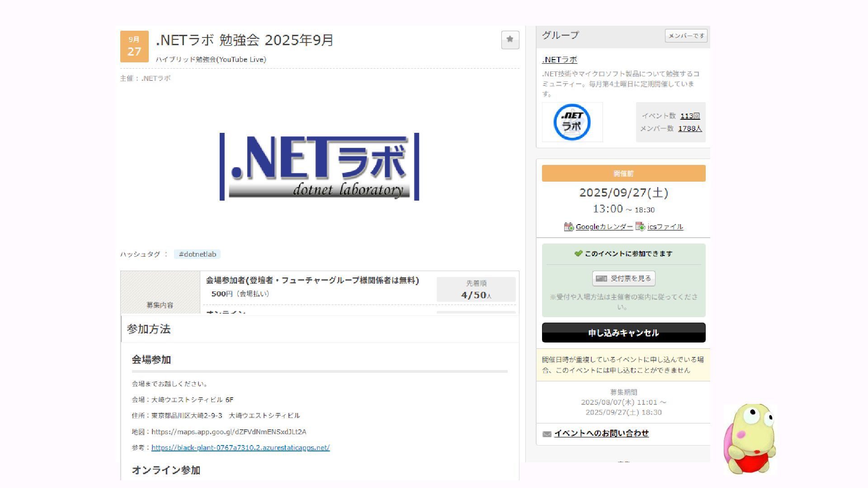868x488 pixels.
Task: Open the イベント数 113回 link
Action: click(x=690, y=116)
